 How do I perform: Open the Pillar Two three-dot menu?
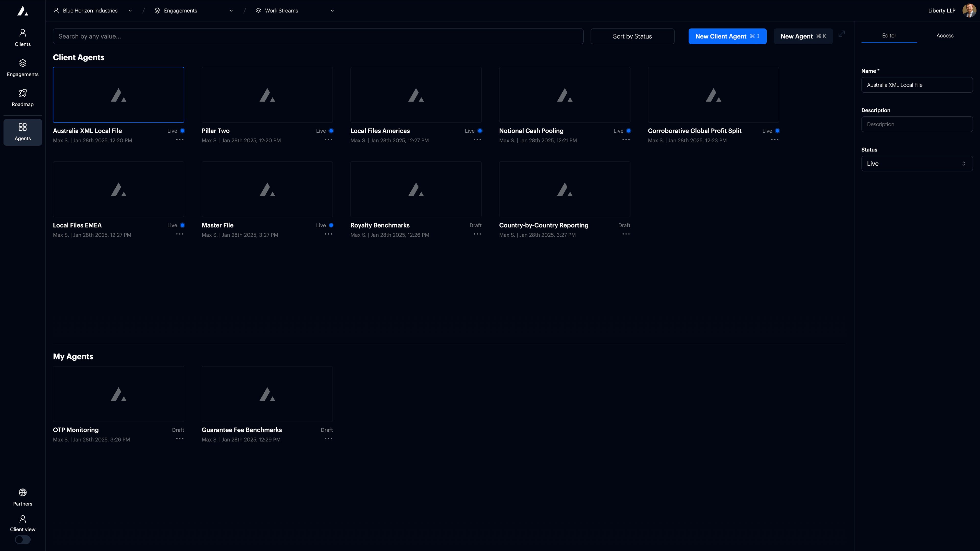point(328,140)
